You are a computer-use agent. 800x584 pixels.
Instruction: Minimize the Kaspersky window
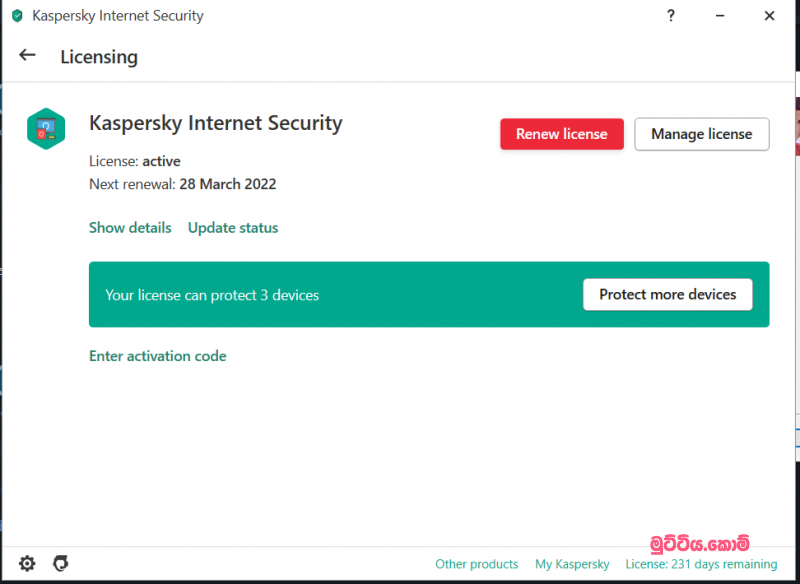click(x=718, y=16)
